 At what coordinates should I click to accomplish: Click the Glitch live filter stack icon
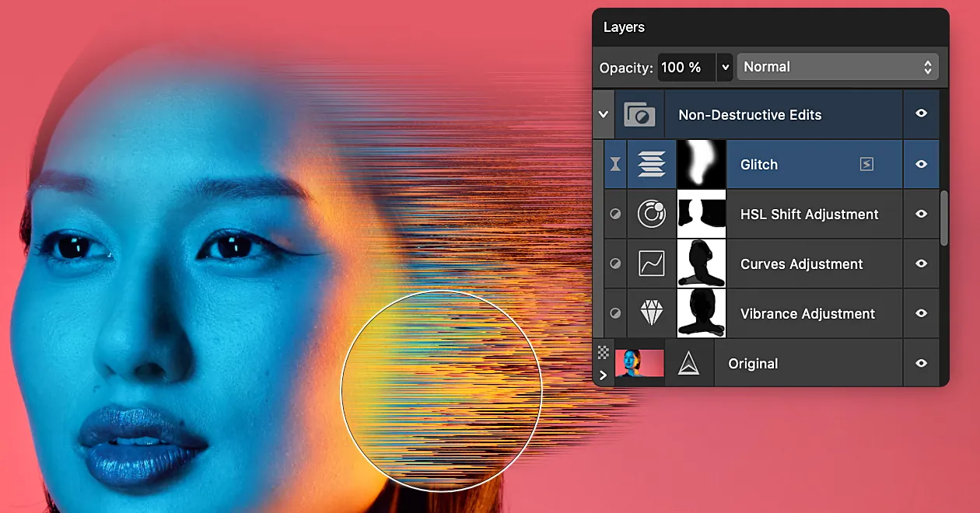click(x=651, y=164)
